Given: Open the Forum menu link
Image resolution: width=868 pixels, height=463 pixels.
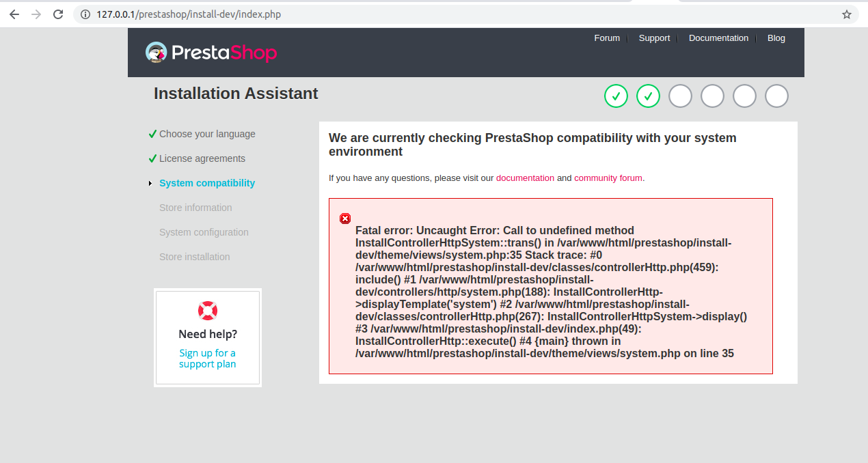Looking at the screenshot, I should [x=607, y=38].
